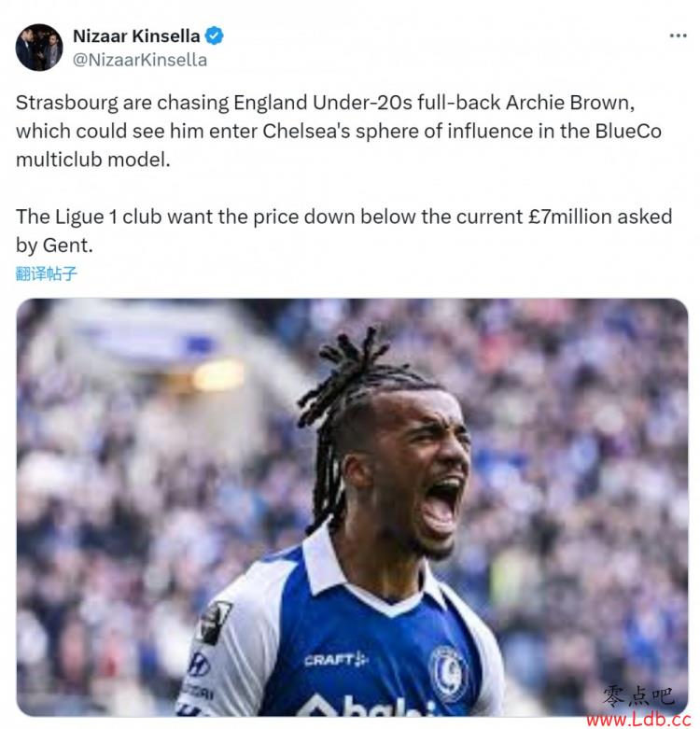Viewport: 700px width, 729px height.
Task: Click the Gent club crest on jersey
Action: coord(449,673)
